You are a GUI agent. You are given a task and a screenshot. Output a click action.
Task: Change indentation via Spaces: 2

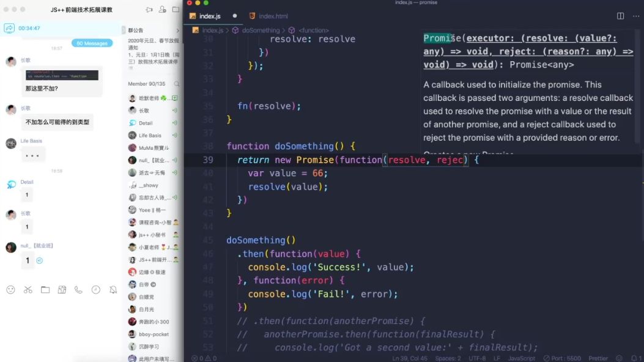click(x=448, y=358)
